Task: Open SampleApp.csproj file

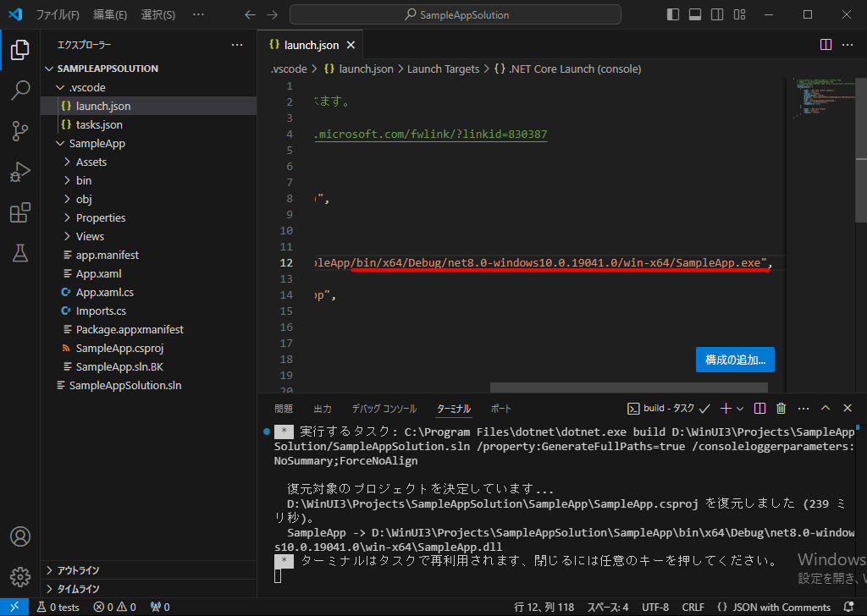Action: [148, 348]
